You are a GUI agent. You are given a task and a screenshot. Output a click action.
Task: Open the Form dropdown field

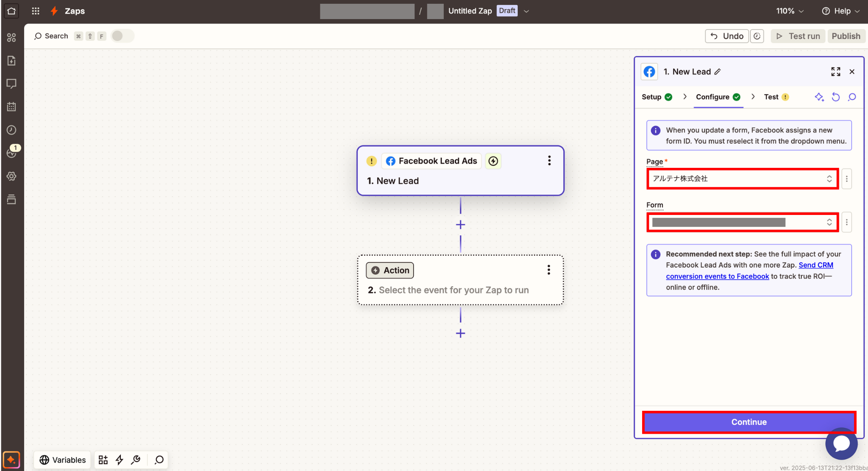coord(743,222)
